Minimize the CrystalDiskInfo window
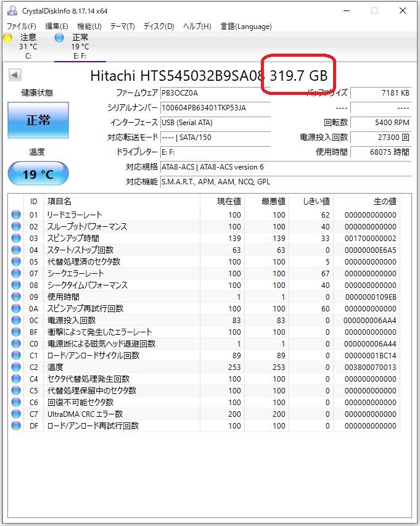Screen dimensions: 420x526 (x=347, y=10)
